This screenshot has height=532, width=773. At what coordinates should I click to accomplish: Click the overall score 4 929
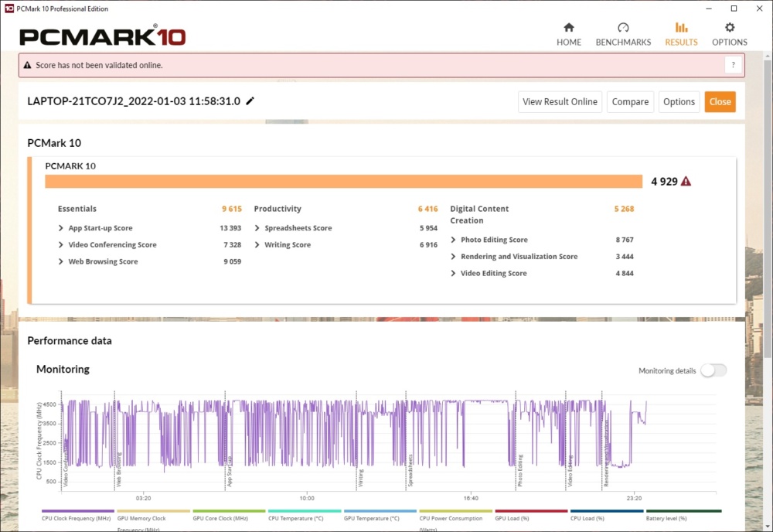pyautogui.click(x=664, y=182)
